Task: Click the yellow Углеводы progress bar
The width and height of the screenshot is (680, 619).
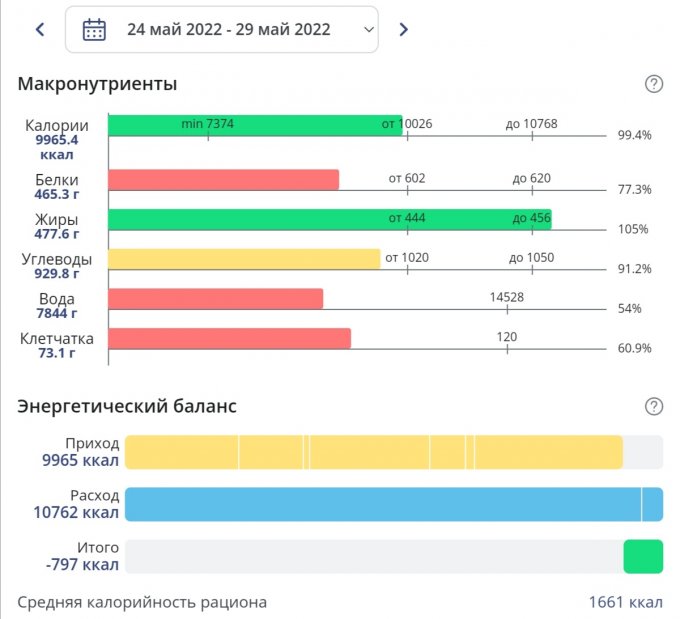Action: (243, 259)
